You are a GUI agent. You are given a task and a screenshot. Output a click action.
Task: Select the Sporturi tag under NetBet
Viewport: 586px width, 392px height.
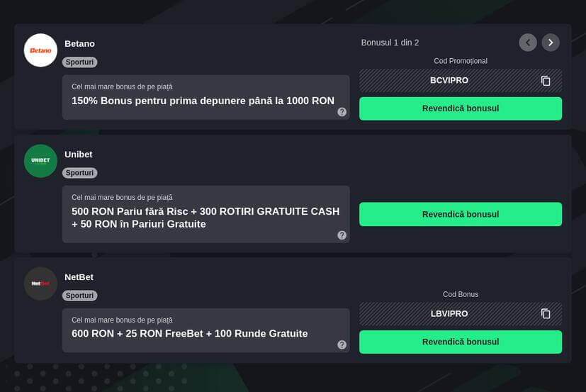tap(80, 296)
